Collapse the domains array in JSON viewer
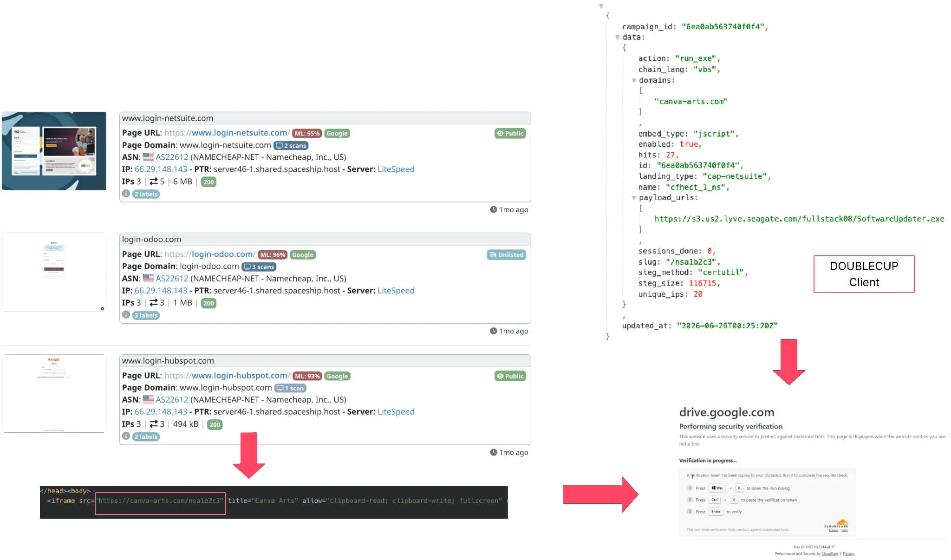This screenshot has height=560, width=951. tap(634, 81)
